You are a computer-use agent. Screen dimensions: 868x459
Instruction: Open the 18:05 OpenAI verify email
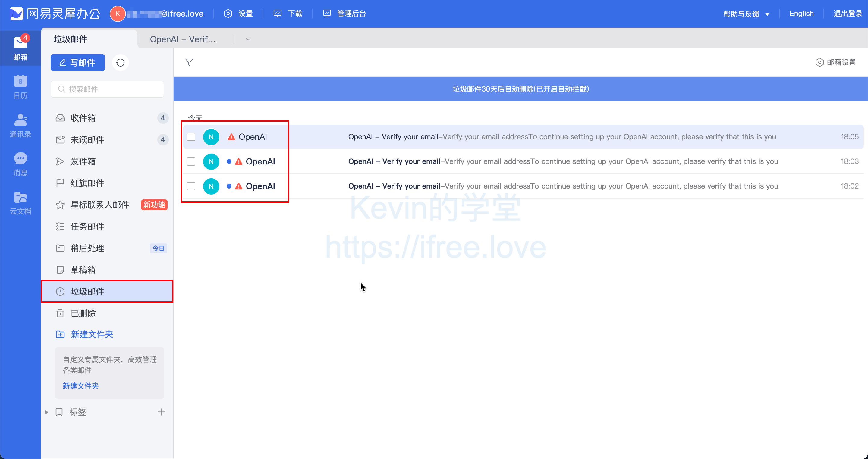(x=523, y=137)
